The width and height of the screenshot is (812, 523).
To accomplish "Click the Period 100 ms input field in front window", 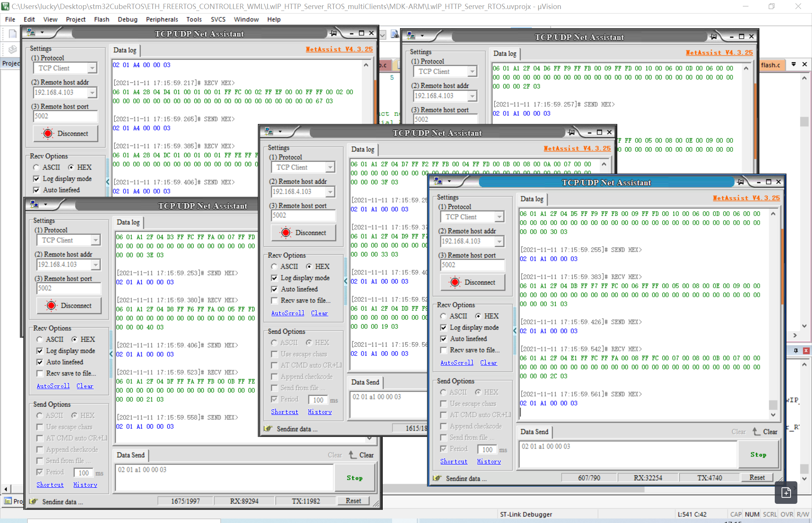I will pyautogui.click(x=487, y=449).
